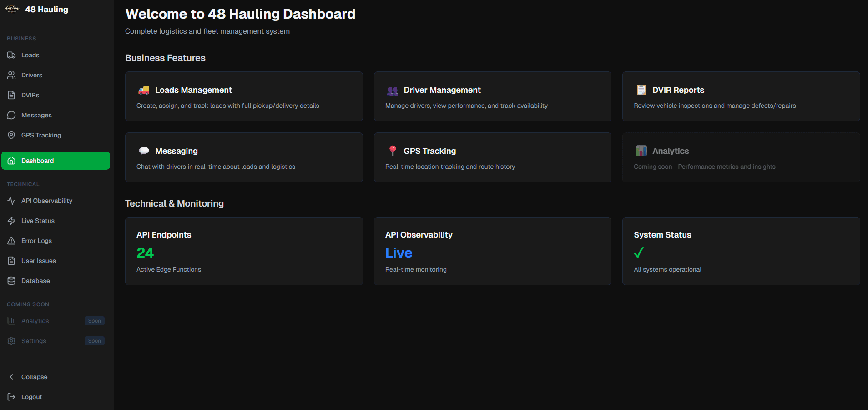Click the Settings gear icon
The height and width of the screenshot is (410, 868).
[11, 340]
